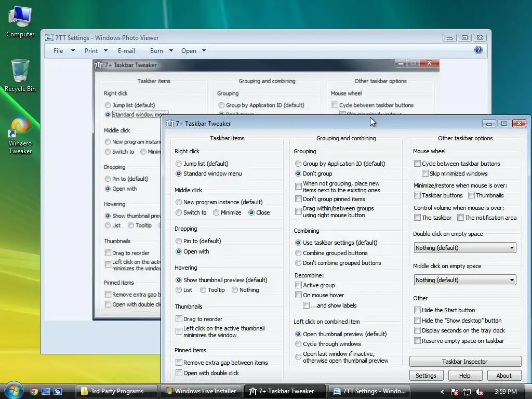Select Jump list (default) radio button
The width and height of the screenshot is (532, 399).
coord(202,164)
